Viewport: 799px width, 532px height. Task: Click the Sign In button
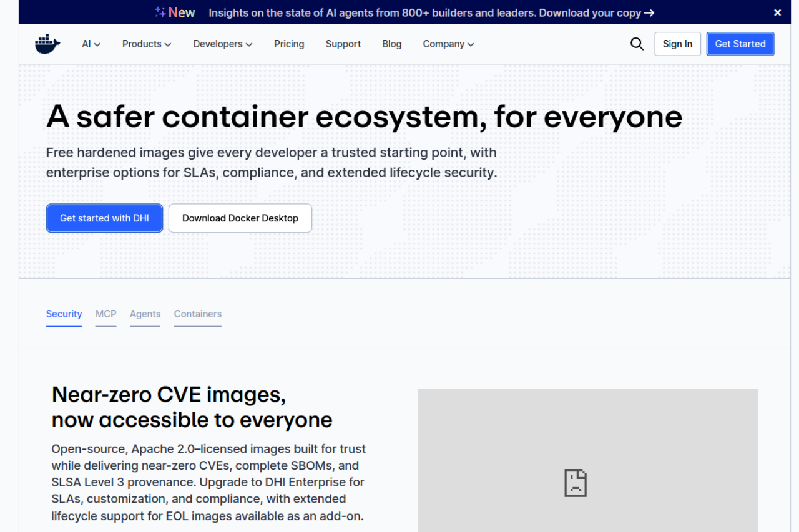677,44
